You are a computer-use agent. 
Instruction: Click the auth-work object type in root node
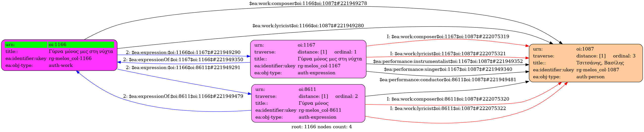[61, 65]
